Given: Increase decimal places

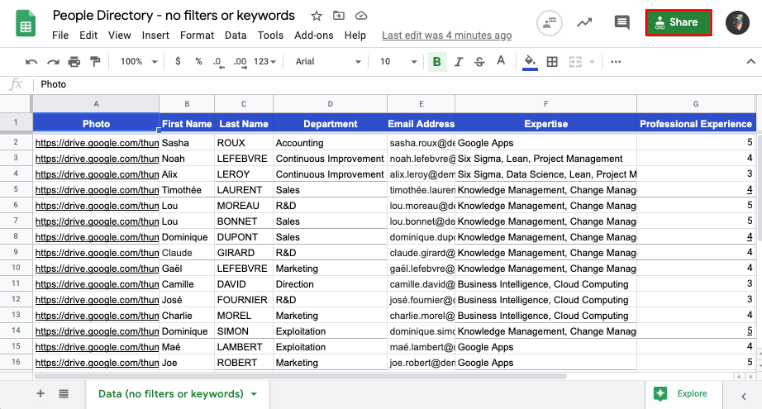Looking at the screenshot, I should point(240,62).
